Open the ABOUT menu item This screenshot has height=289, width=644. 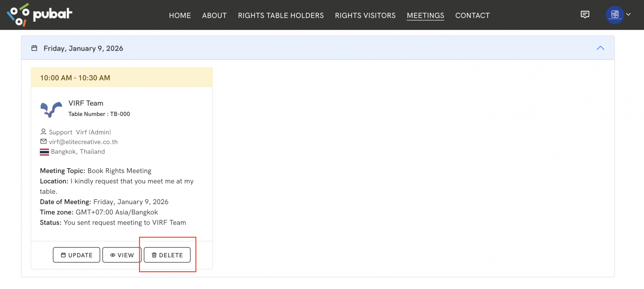215,15
